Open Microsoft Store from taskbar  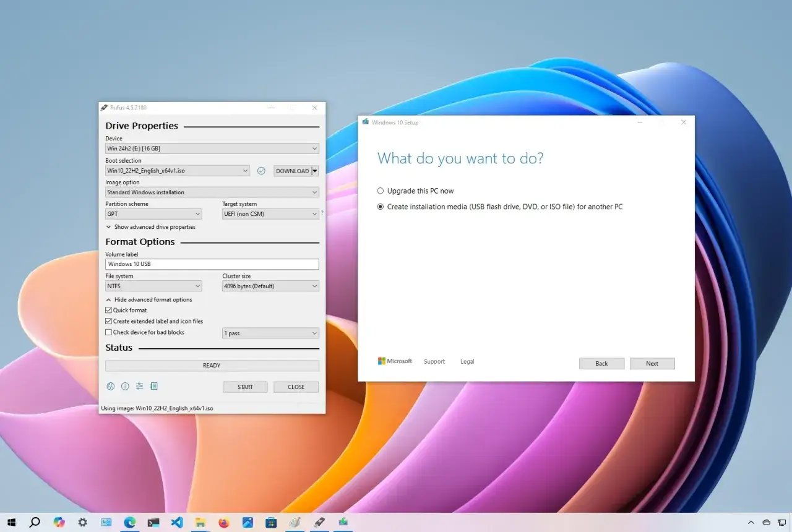pos(271,522)
